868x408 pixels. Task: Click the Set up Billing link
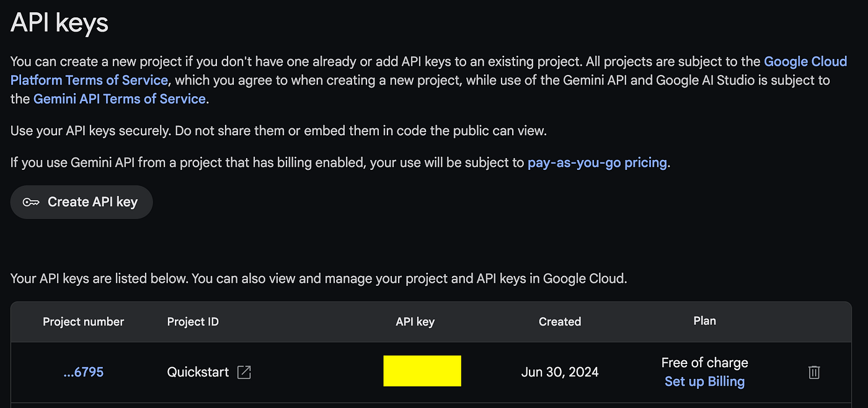(x=704, y=381)
